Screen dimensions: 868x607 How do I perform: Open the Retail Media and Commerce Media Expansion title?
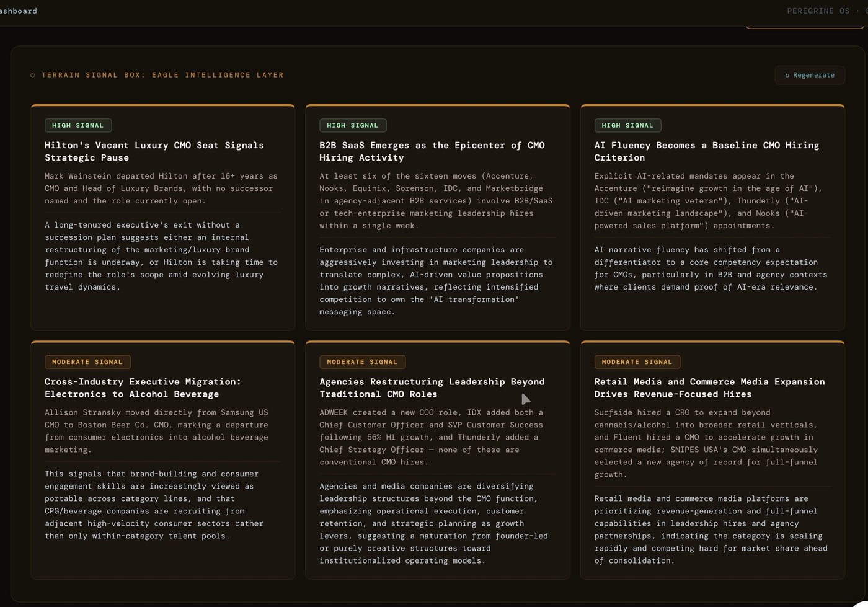(x=709, y=388)
